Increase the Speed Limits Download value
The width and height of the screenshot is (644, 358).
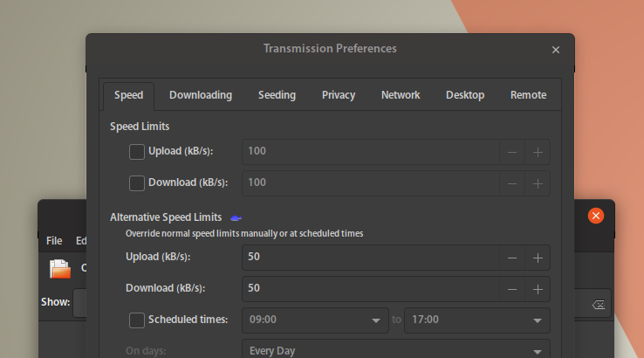(538, 183)
